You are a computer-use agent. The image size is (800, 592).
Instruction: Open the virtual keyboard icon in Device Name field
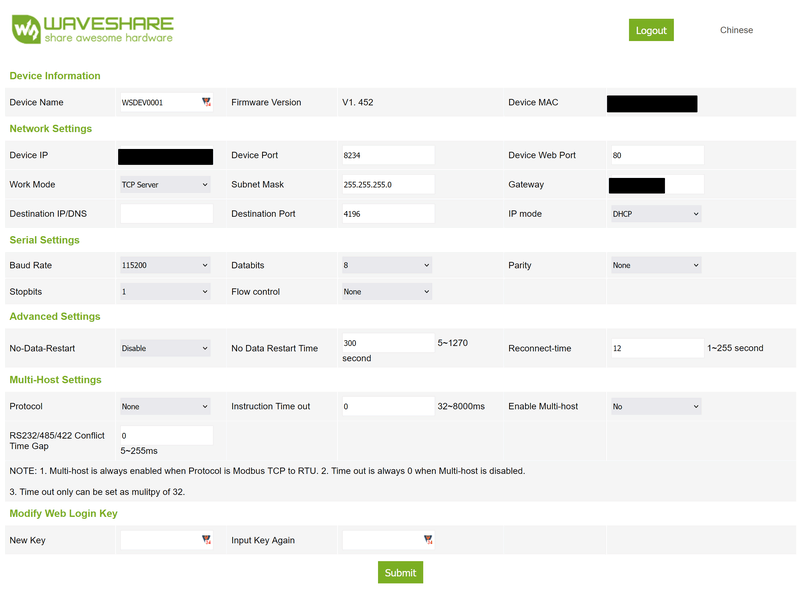click(207, 102)
